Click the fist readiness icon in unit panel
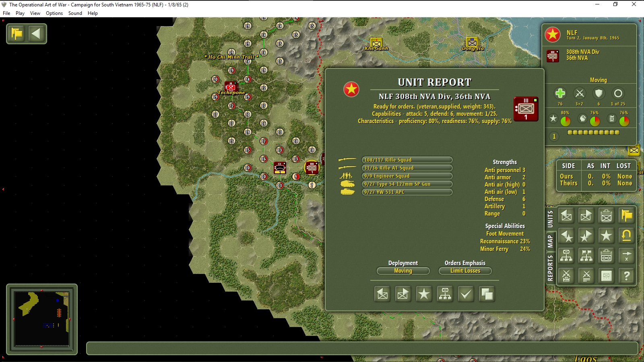This screenshot has height=362, width=644. pos(583,119)
